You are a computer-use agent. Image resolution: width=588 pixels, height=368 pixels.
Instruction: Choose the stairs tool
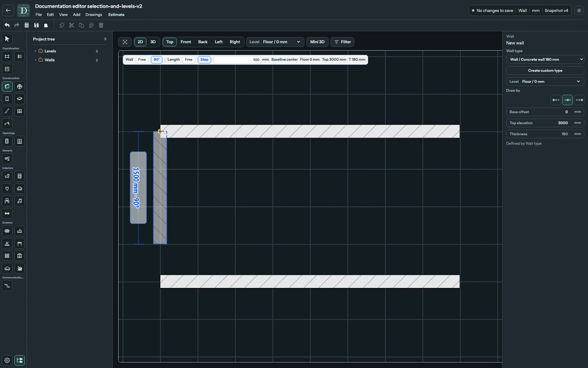coord(7,111)
